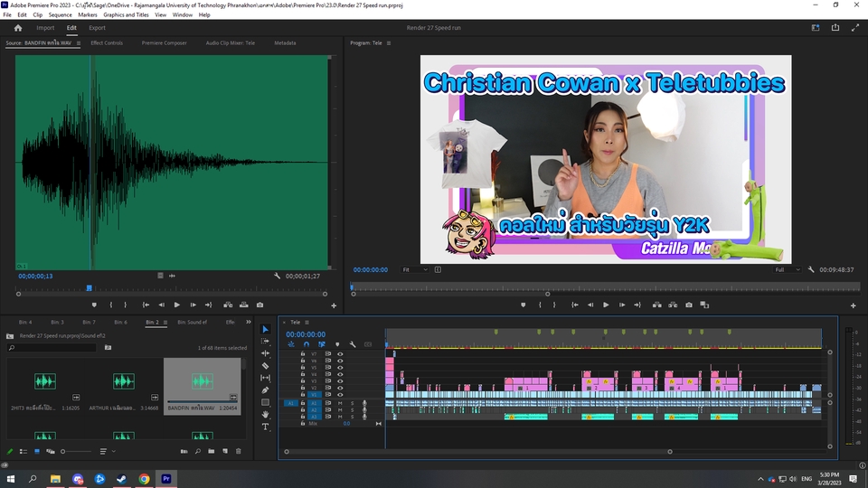This screenshot has height=488, width=868.
Task: Select the Selection tool arrow
Action: (x=265, y=329)
